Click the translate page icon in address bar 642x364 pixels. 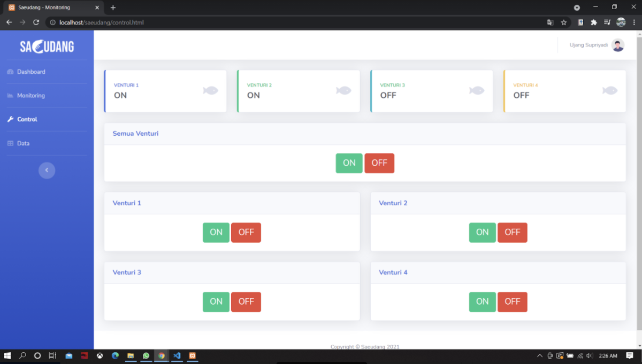(x=550, y=22)
